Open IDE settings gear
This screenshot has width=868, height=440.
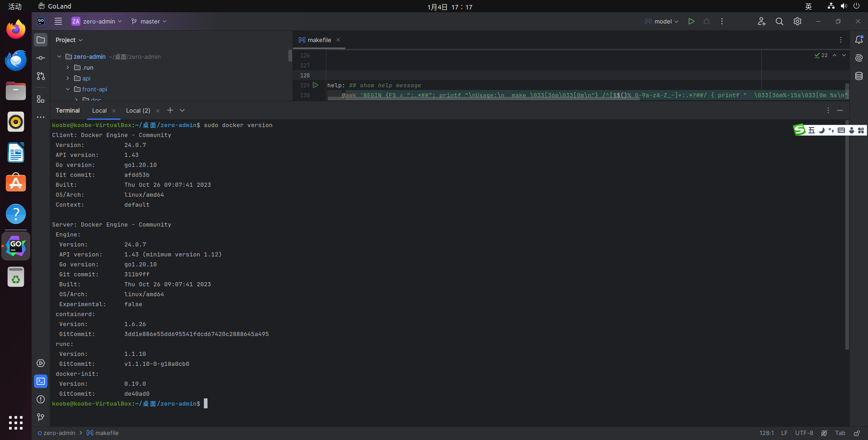coord(797,21)
